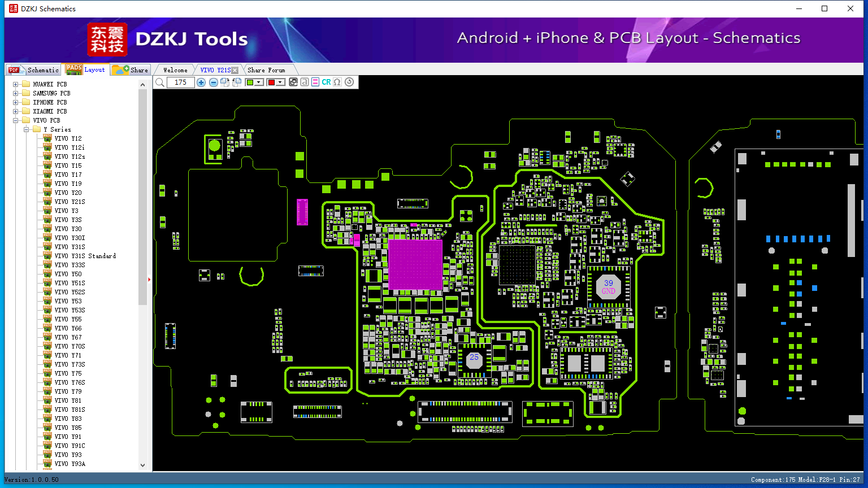868x488 pixels.
Task: Click the DZKJ Schematics title bar icon
Action: click(13, 8)
